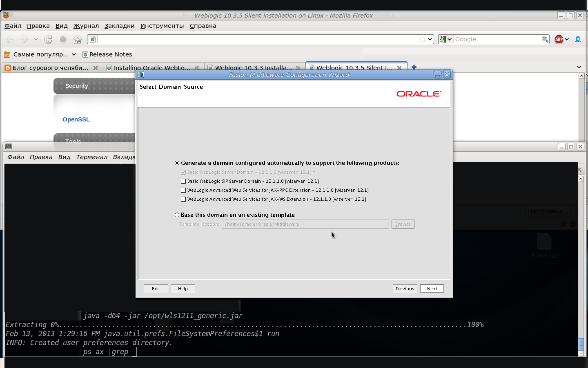Open the OpenSSL link on webpage
588x368 pixels.
click(x=76, y=119)
